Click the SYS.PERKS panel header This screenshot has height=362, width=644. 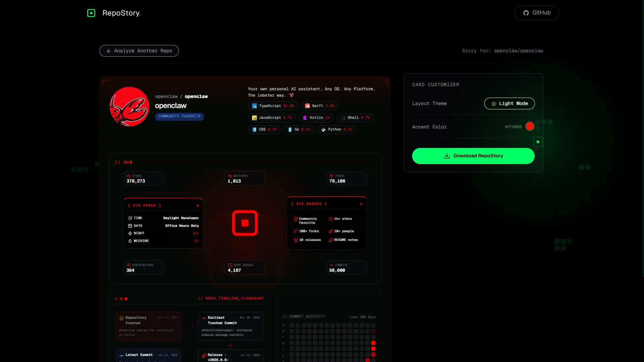[x=144, y=205]
